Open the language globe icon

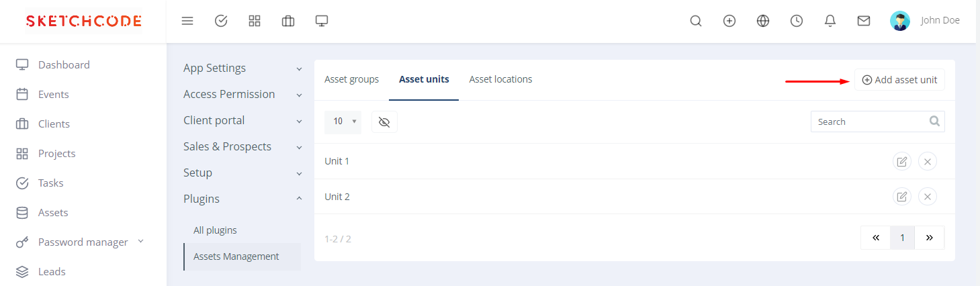(763, 21)
